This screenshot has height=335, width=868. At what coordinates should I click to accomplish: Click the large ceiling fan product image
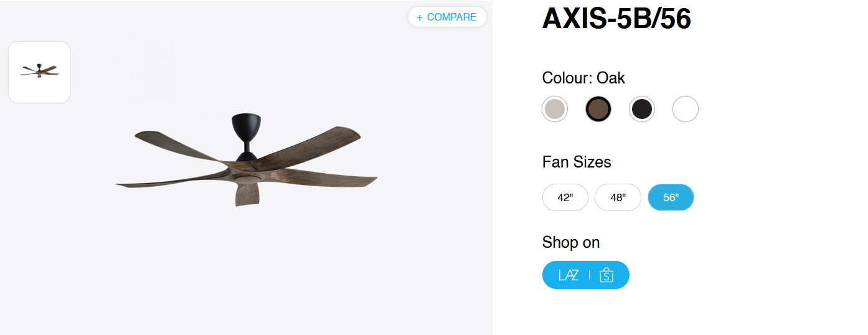pos(246,161)
